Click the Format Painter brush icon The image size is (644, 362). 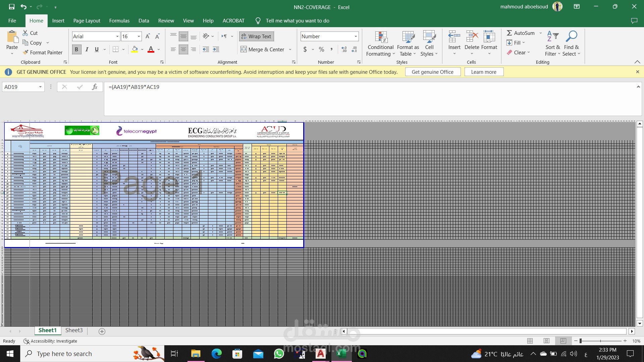coord(25,52)
